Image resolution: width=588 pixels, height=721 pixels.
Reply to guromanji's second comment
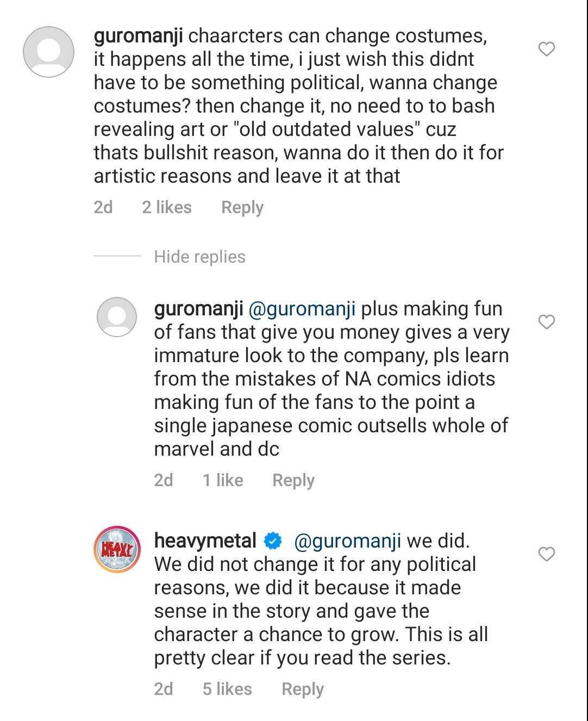[293, 480]
